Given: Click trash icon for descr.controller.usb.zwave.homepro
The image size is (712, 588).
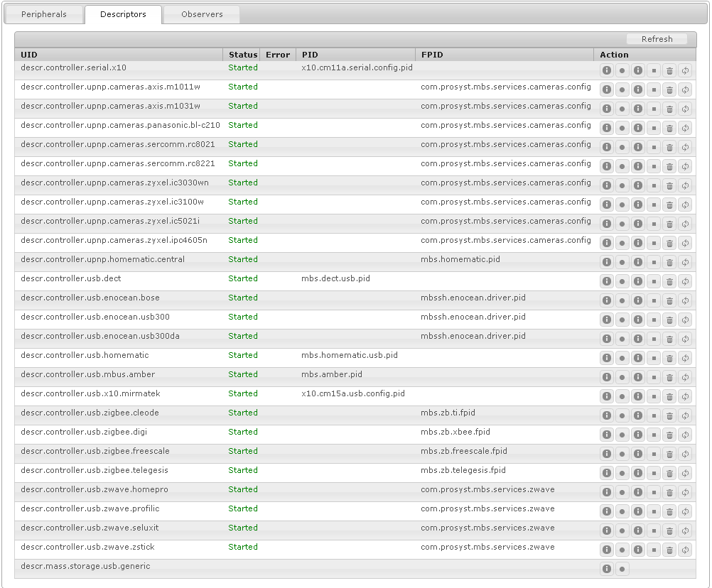Looking at the screenshot, I should pos(669,492).
